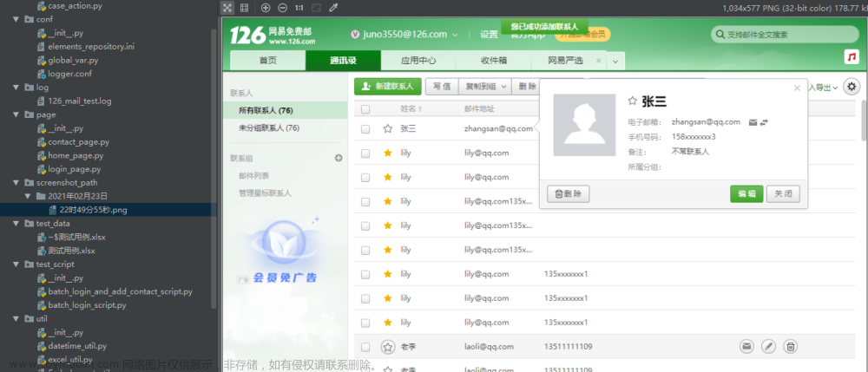Image resolution: width=868 pixels, height=372 pixels.
Task: Click the 写信 button
Action: pos(442,86)
